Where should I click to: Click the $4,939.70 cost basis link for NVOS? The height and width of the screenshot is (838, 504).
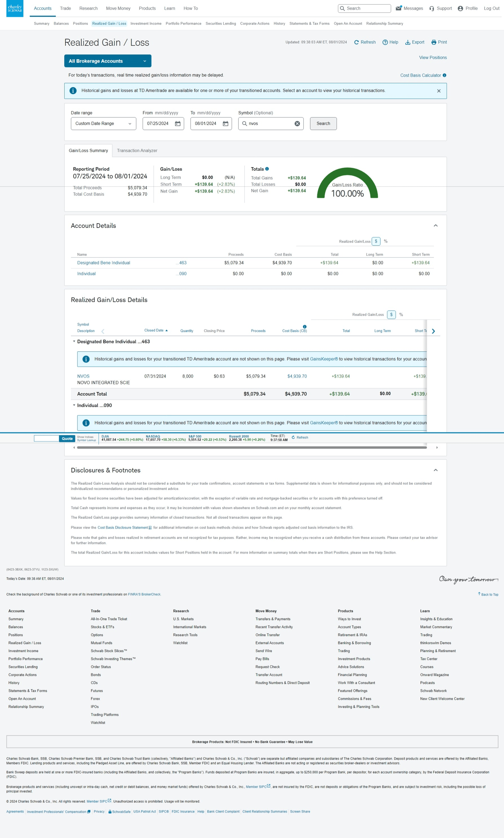297,376
